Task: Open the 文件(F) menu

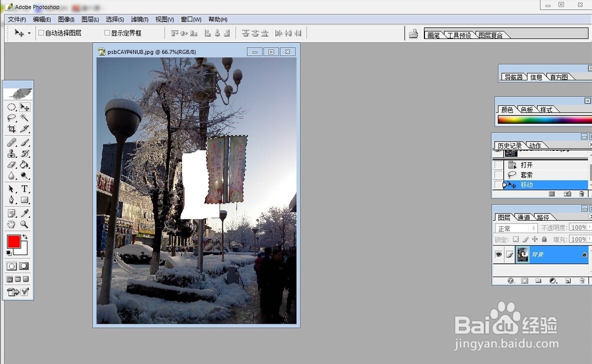Action: pos(17,20)
